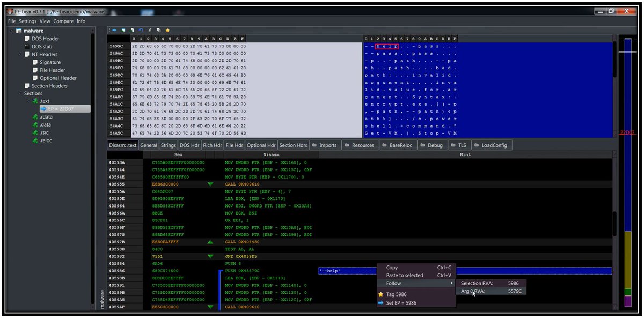Select Optional Header tree item

pos(58,78)
